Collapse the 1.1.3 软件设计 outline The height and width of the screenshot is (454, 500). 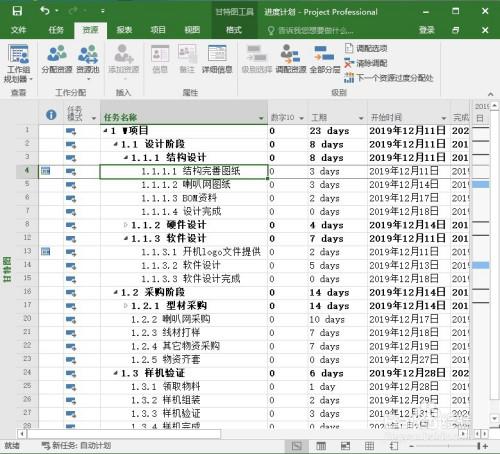point(126,238)
